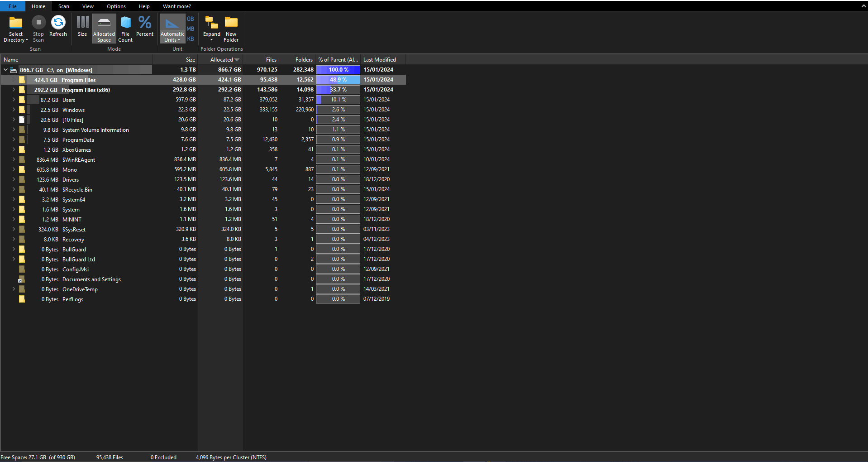Viewport: 868px width, 462px height.
Task: Expand the XboxGames folder
Action: pos(14,149)
